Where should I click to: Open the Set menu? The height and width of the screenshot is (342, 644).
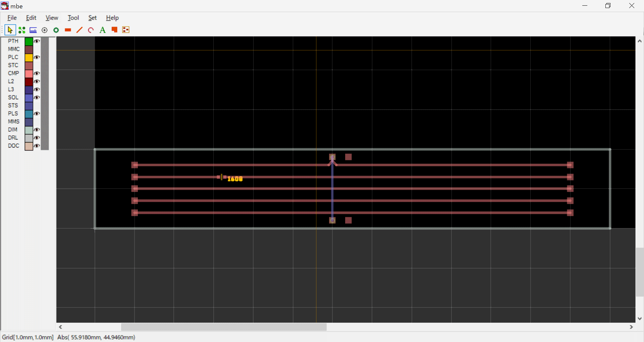click(x=92, y=18)
